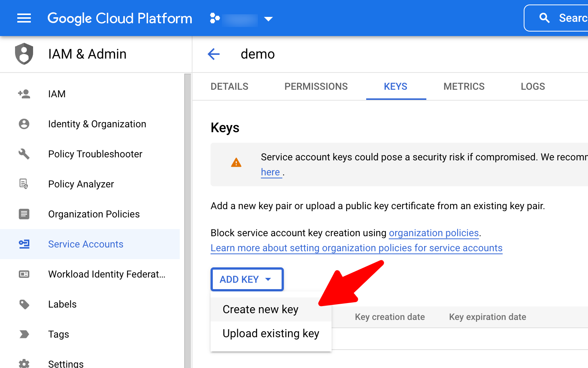Click the Policy Troubleshooter wrench icon
This screenshot has height=368, width=588.
24,154
